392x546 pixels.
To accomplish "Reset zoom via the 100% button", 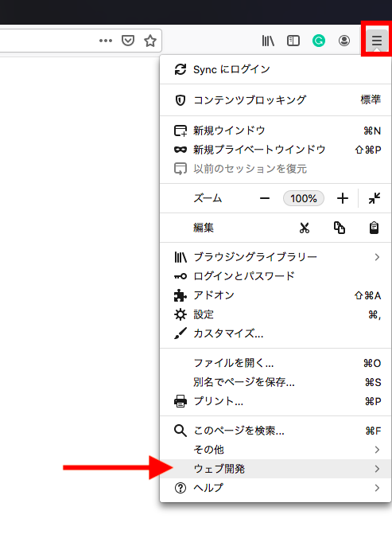I will pos(304,198).
